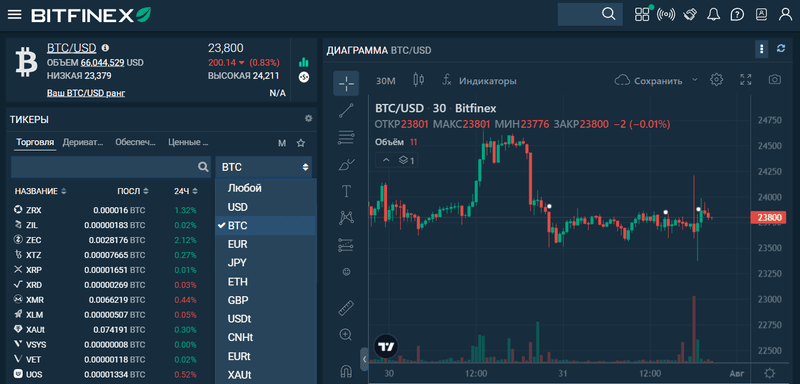Viewport: 800px width, 384px height.
Task: Open the candlestick chart style selector
Action: (419, 80)
